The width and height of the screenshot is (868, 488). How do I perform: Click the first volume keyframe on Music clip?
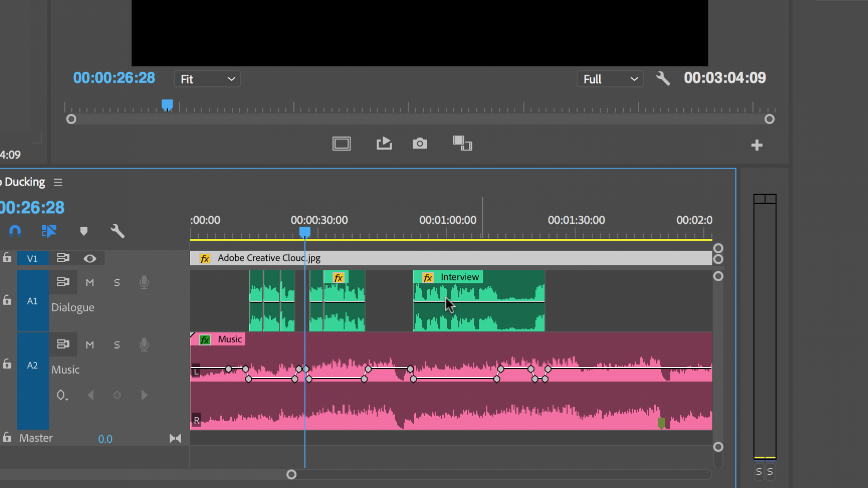[x=228, y=369]
